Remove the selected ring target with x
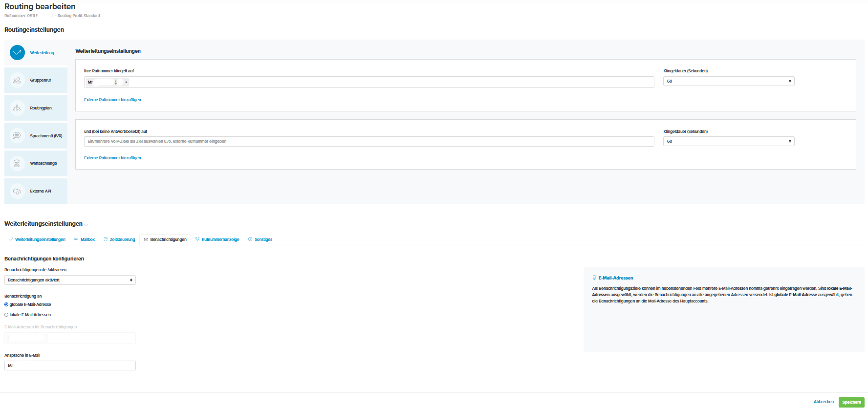Image resolution: width=868 pixels, height=409 pixels. 126,82
